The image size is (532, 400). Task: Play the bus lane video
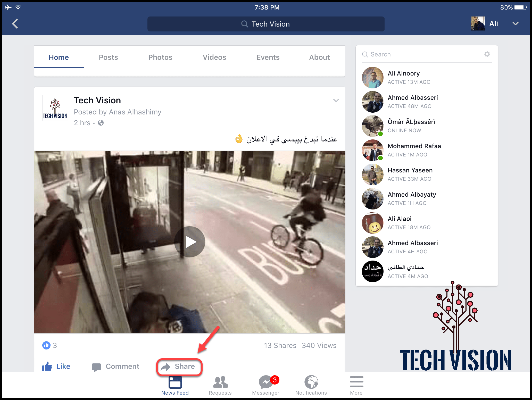pyautogui.click(x=190, y=242)
